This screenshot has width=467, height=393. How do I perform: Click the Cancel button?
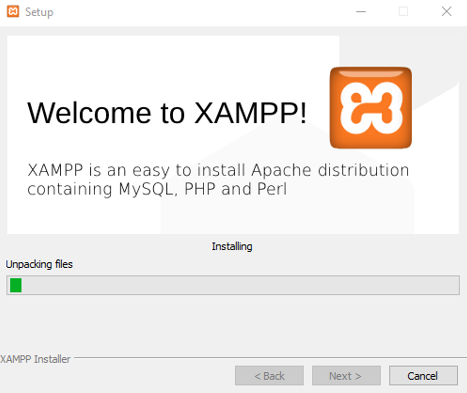click(423, 376)
